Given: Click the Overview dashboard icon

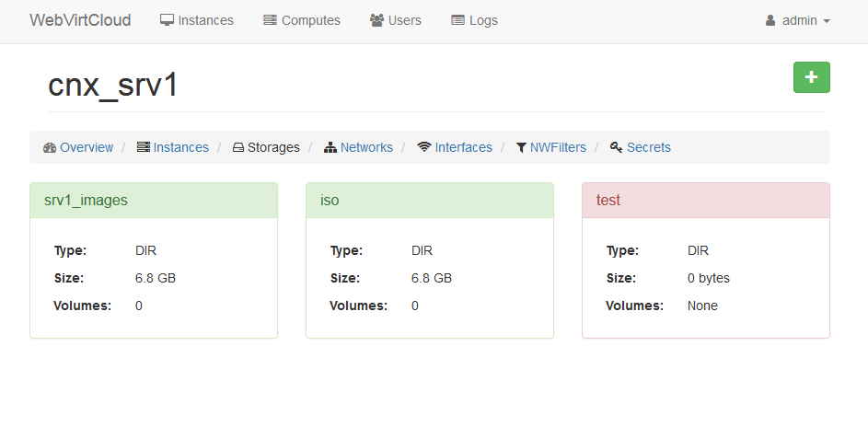Looking at the screenshot, I should pos(50,147).
